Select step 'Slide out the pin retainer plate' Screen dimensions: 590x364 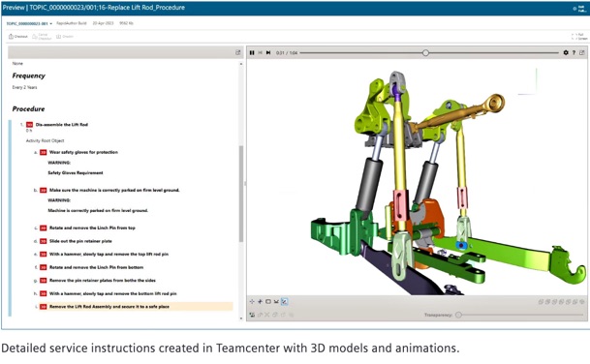[80, 241]
